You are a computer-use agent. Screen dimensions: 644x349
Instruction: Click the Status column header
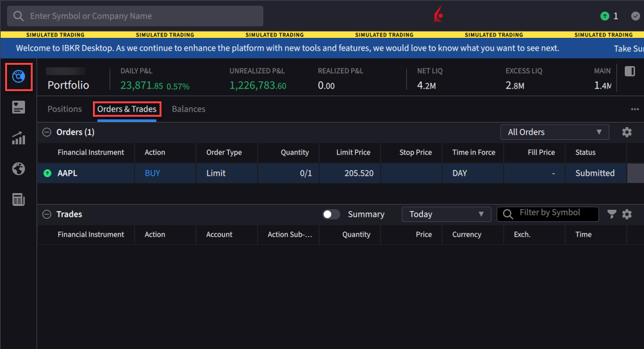point(585,152)
